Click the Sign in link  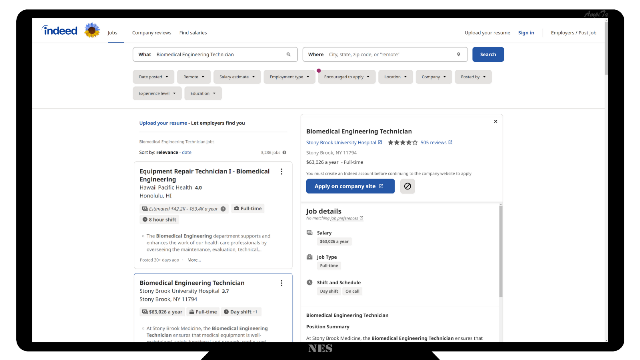click(526, 33)
